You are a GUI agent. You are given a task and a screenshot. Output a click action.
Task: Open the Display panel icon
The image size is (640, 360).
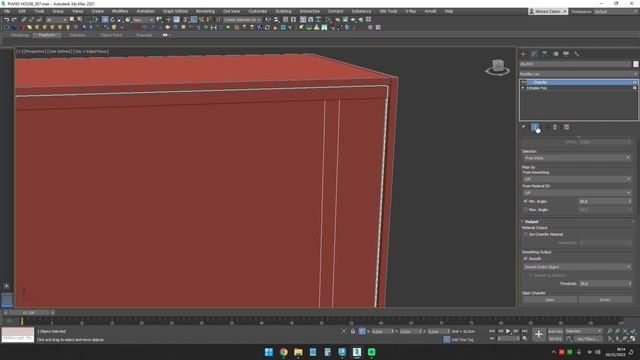coord(566,54)
